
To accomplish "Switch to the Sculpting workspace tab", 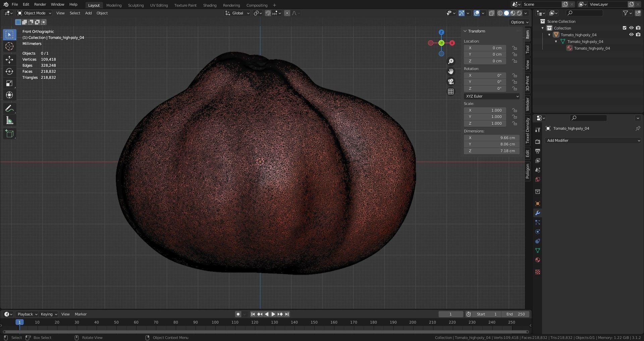I will click(x=136, y=5).
